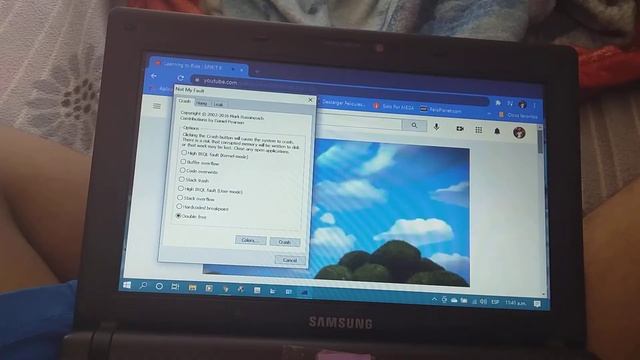640x360 pixels.
Task: Open File Explorer from taskbar
Action: [192, 288]
